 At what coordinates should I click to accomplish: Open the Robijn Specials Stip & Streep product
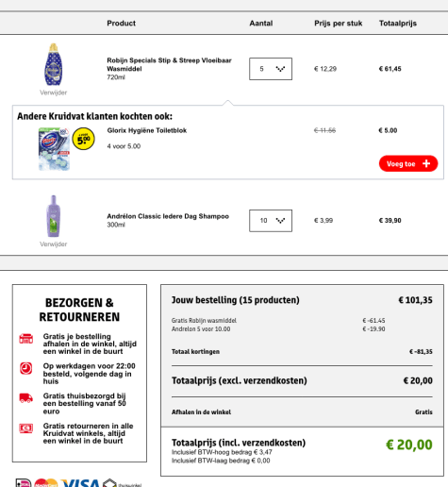click(x=169, y=64)
